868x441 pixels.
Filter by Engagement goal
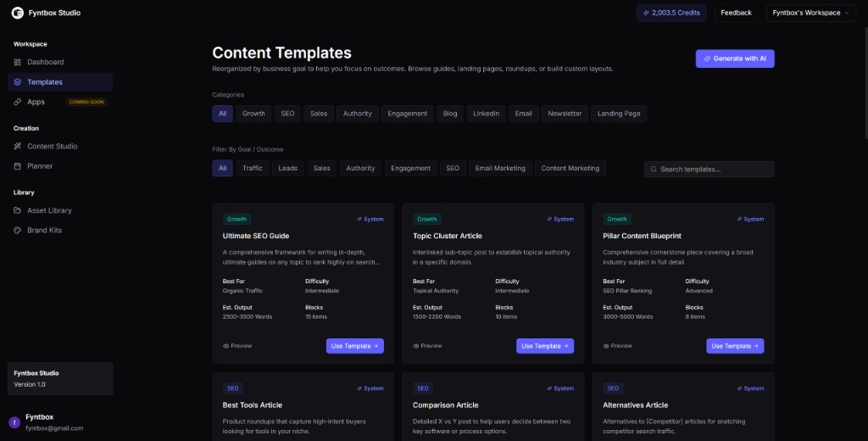pyautogui.click(x=411, y=169)
